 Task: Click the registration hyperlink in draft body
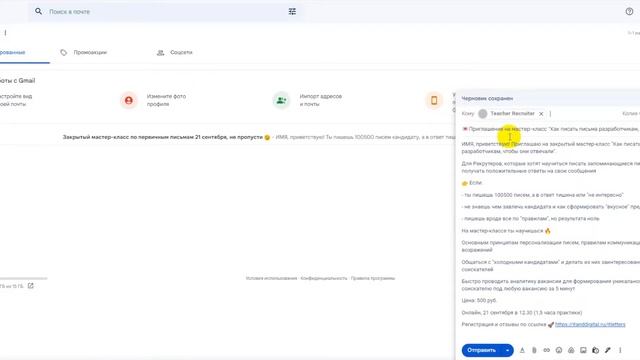[590, 324]
